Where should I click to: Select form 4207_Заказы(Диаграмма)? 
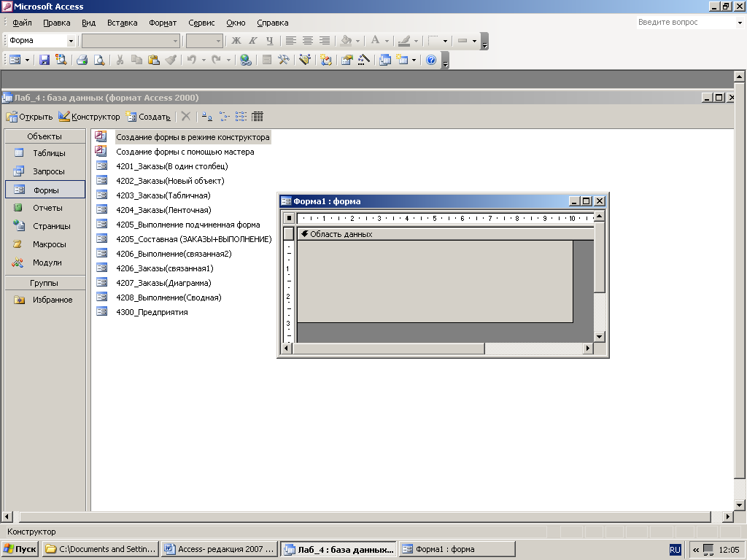tap(163, 283)
